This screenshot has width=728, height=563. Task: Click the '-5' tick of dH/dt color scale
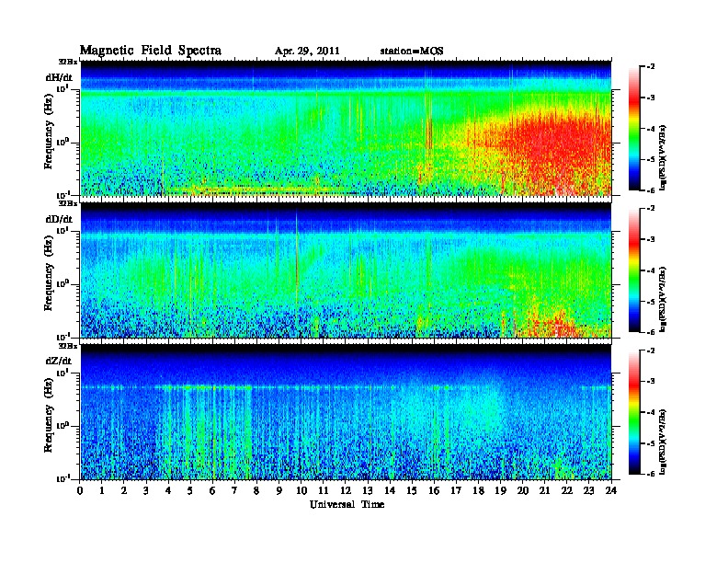[x=651, y=159]
